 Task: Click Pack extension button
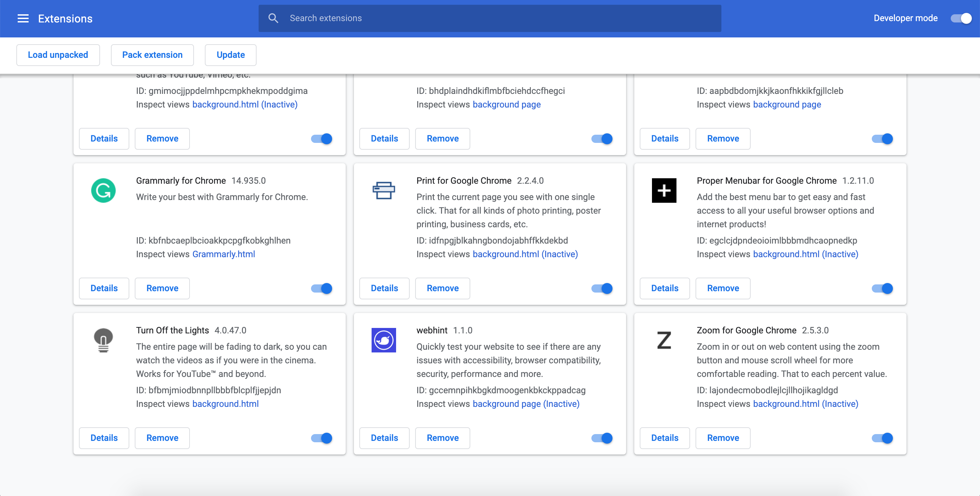pos(152,55)
